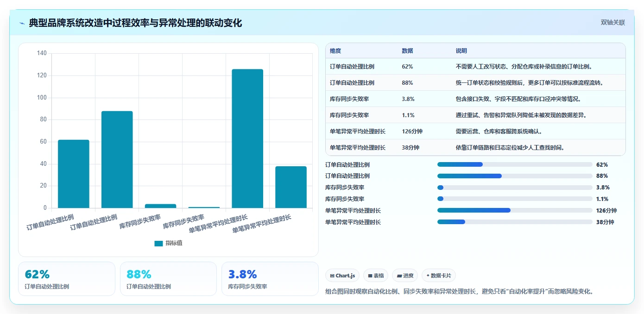Screen dimensions: 644x314
Task: Click the 60 label on the y-axis
Action: pos(43,142)
